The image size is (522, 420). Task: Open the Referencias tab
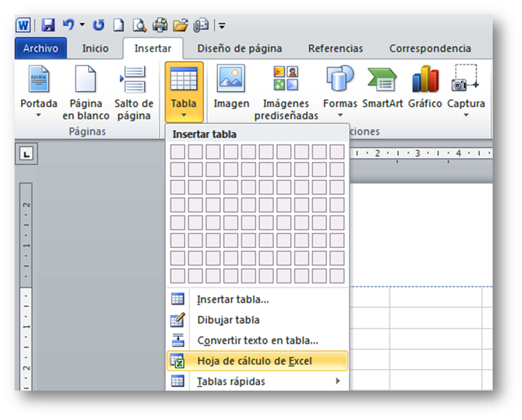[335, 49]
